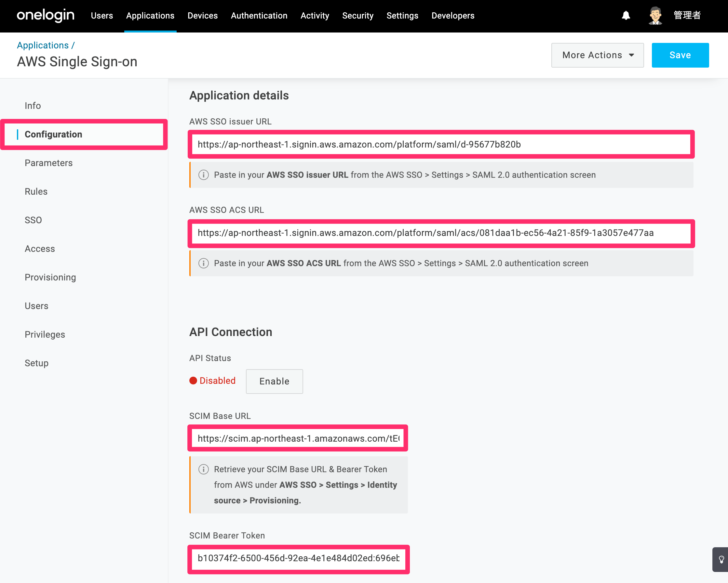
Task: Switch to the Parameters tab
Action: [48, 163]
